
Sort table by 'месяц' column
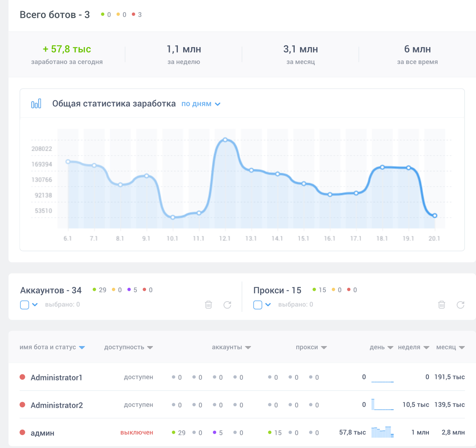click(450, 347)
